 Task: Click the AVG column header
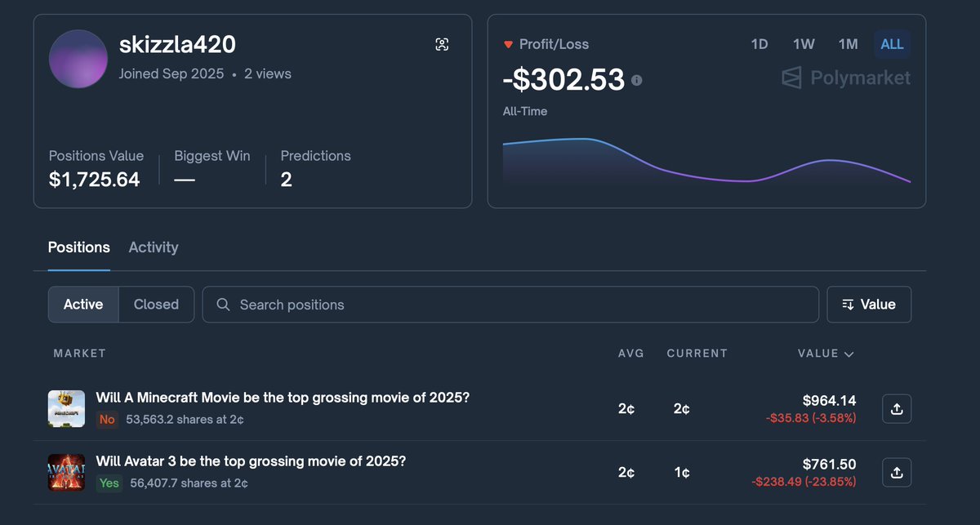tap(631, 354)
